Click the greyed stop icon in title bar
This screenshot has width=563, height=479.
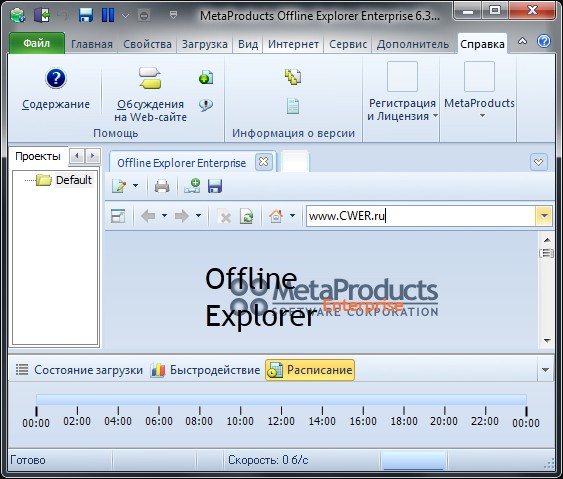[144, 16]
